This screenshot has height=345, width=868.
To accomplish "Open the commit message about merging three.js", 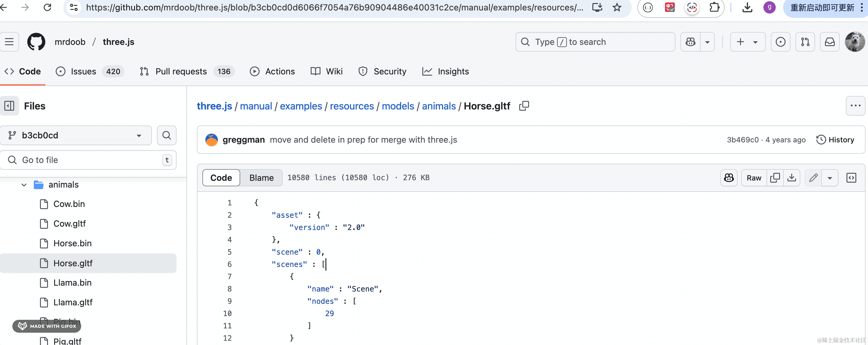I will coord(363,140).
